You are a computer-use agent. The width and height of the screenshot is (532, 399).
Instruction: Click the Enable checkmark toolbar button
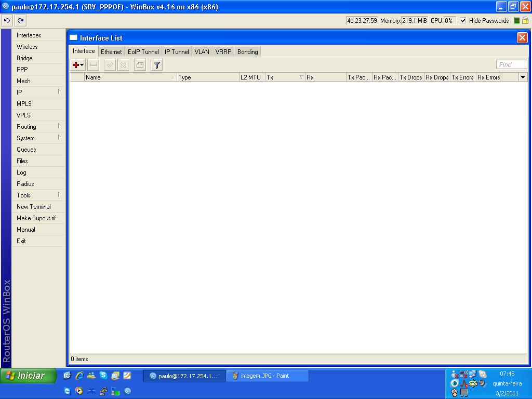tap(110, 65)
